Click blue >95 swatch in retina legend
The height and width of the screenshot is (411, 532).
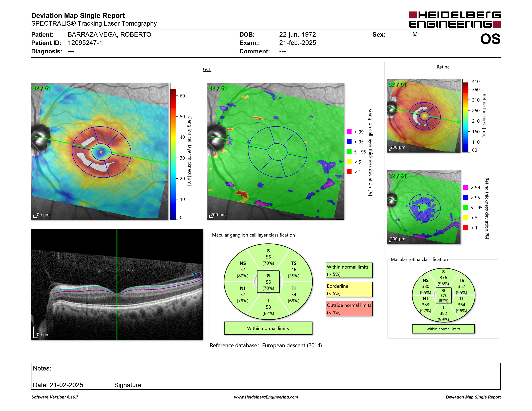pos(465,197)
